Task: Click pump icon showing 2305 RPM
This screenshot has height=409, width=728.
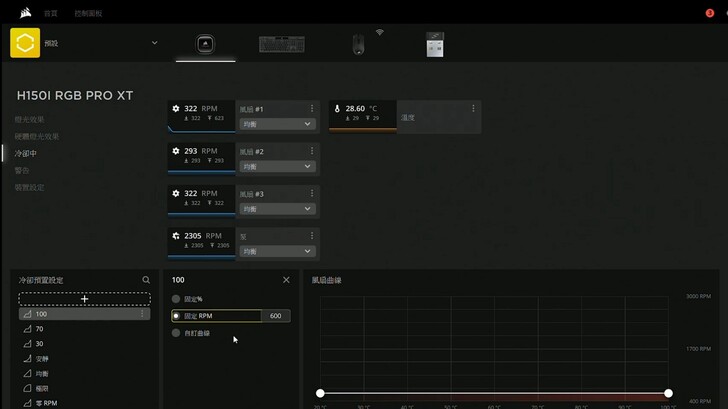Action: tap(176, 236)
